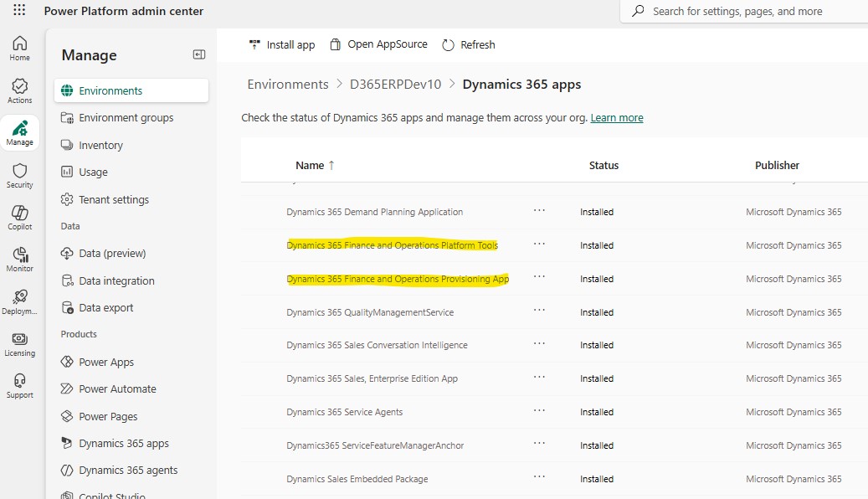Open more options for QualityManagementService

tap(539, 310)
